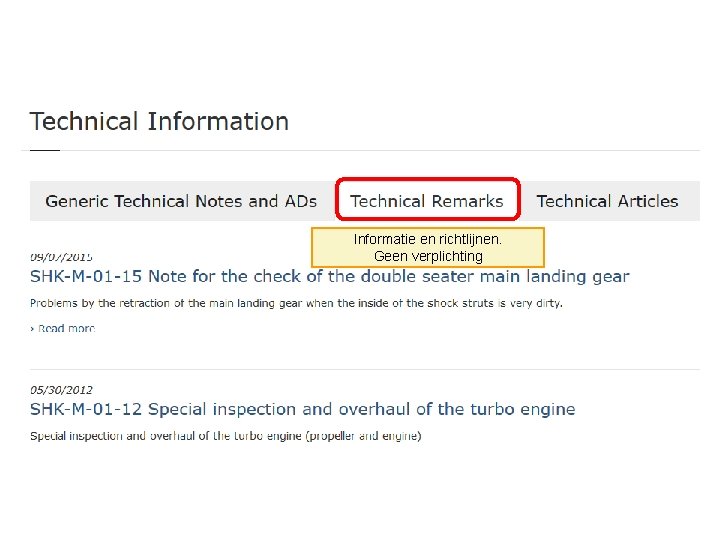720x540 pixels.
Task: Click the propeller and engine description text
Action: click(x=225, y=436)
